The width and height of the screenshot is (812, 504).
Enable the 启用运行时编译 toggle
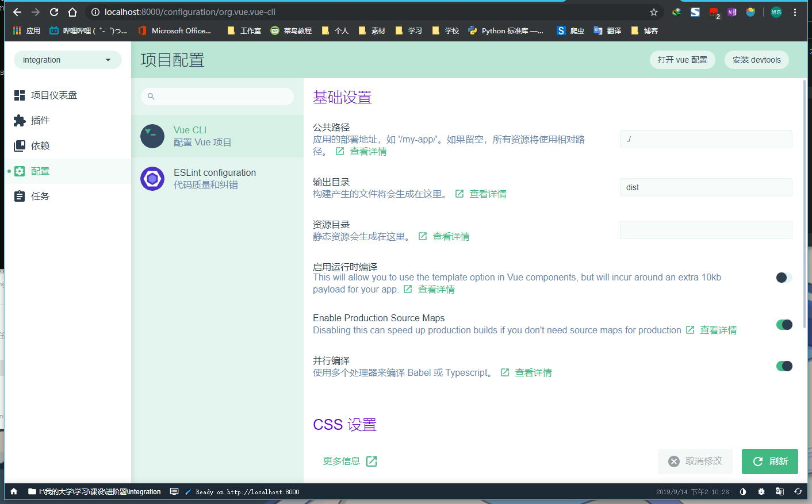[783, 278]
